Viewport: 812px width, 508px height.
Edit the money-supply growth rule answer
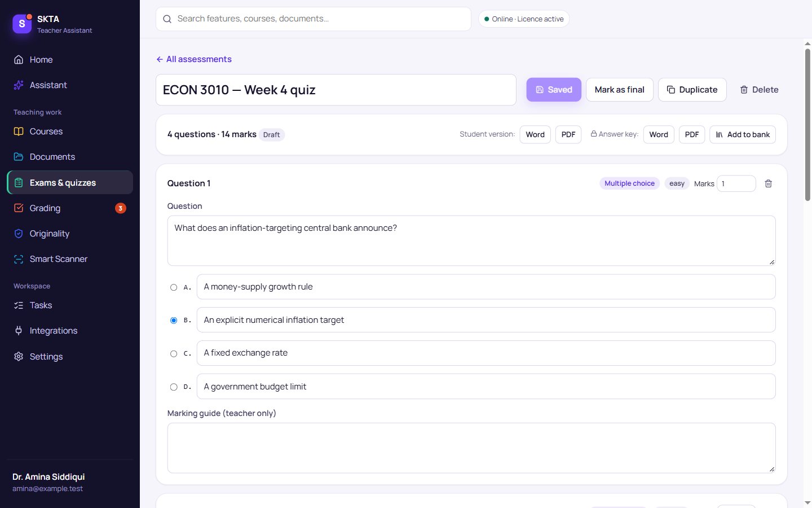(486, 287)
